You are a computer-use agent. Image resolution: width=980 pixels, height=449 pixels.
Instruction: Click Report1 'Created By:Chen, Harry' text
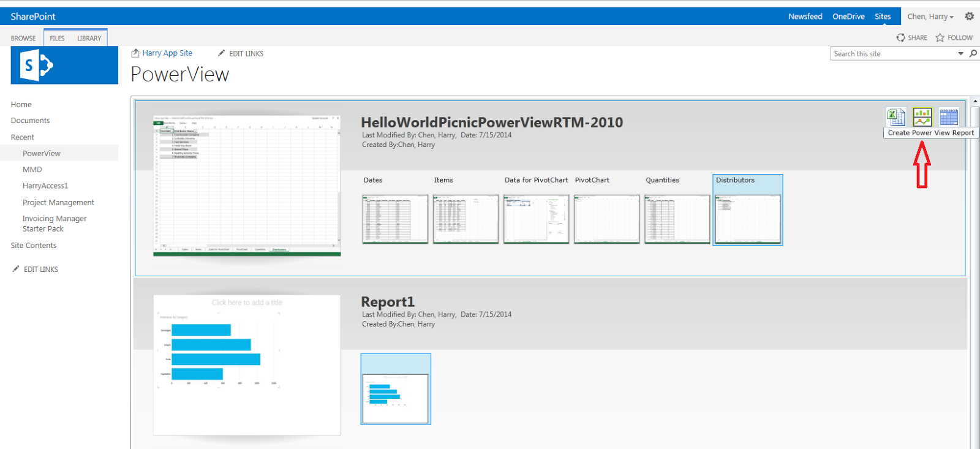[398, 324]
